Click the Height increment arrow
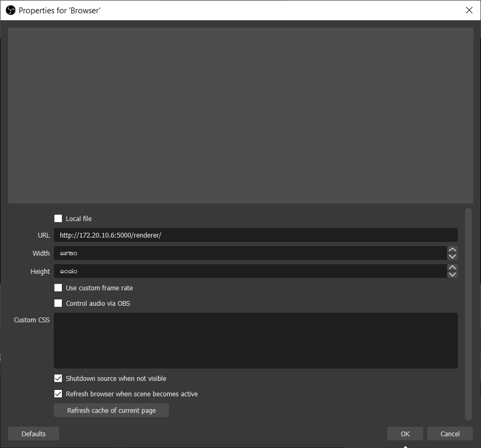The height and width of the screenshot is (448, 481). (452, 267)
